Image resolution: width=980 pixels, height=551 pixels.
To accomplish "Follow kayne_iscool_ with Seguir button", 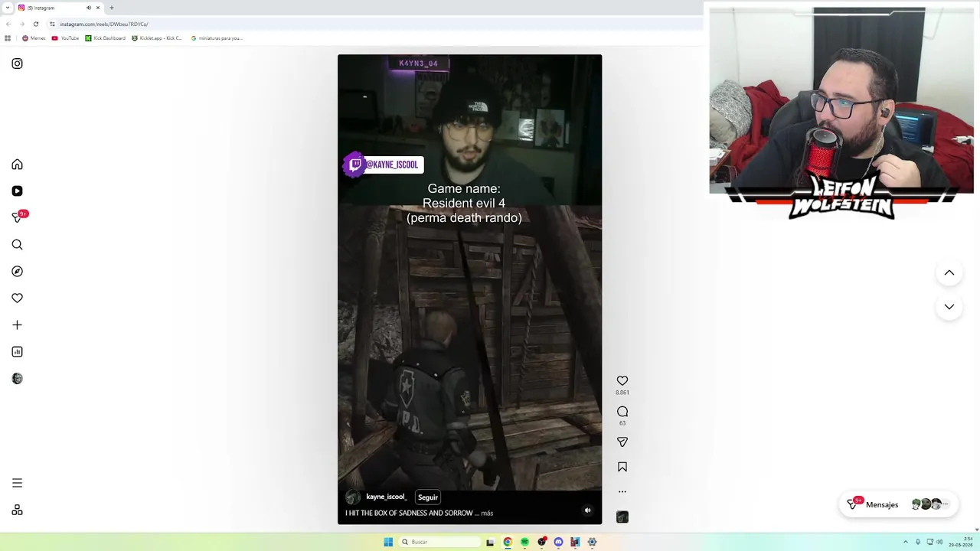I will [428, 497].
